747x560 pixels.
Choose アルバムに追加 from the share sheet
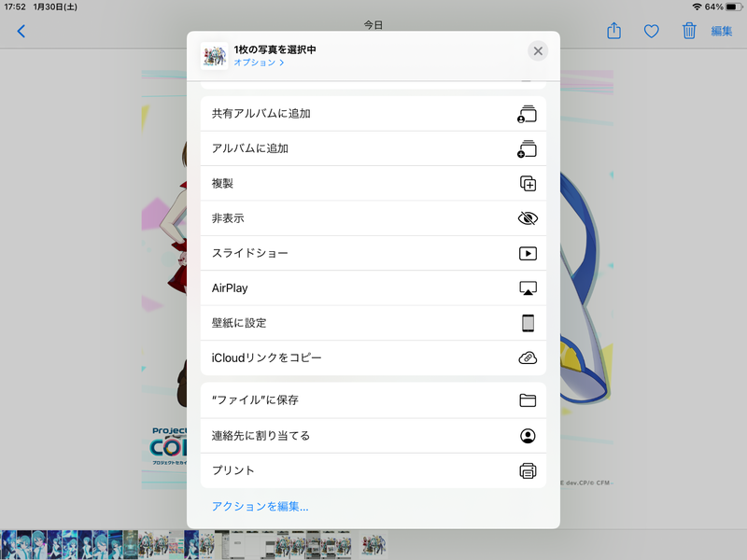[373, 148]
